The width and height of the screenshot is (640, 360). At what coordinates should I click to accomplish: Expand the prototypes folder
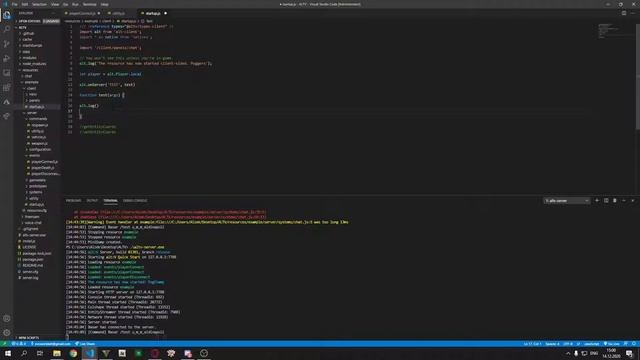tap(38, 186)
